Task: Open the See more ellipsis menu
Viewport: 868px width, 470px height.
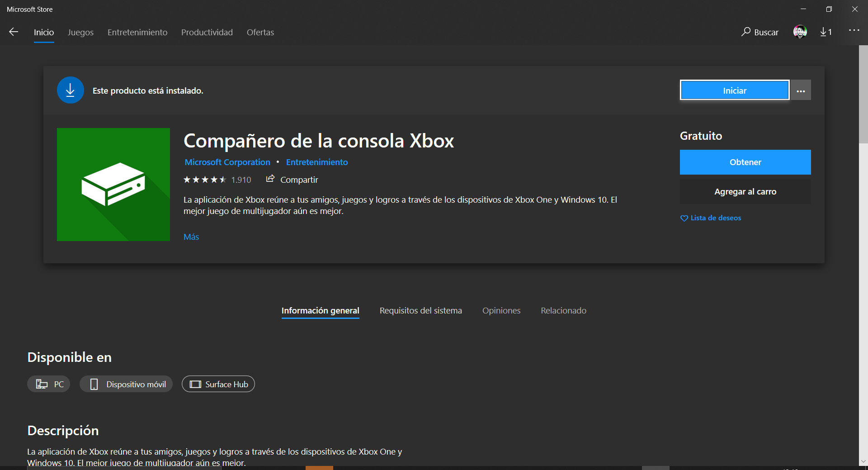Action: 854,31
